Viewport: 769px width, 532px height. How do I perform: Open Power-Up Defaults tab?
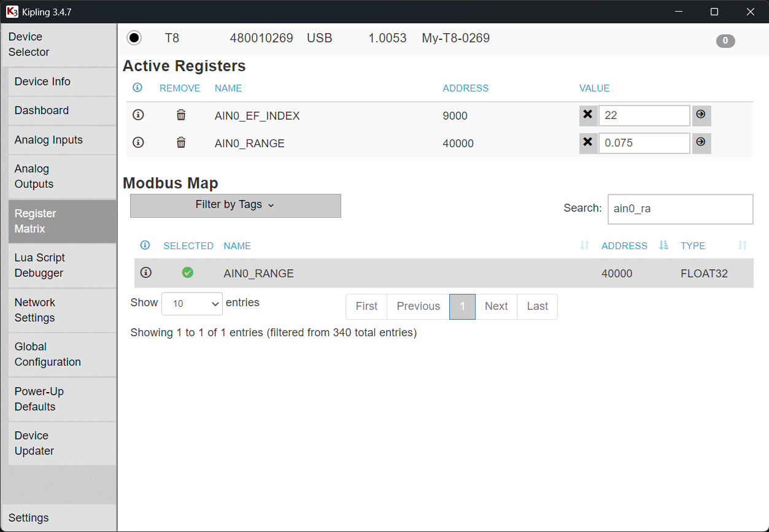point(62,399)
